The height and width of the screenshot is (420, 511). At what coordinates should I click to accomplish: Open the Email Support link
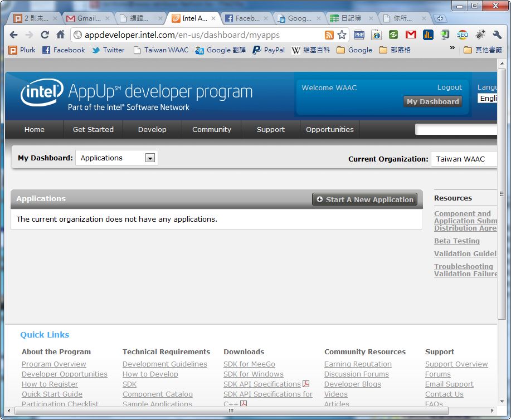point(449,384)
